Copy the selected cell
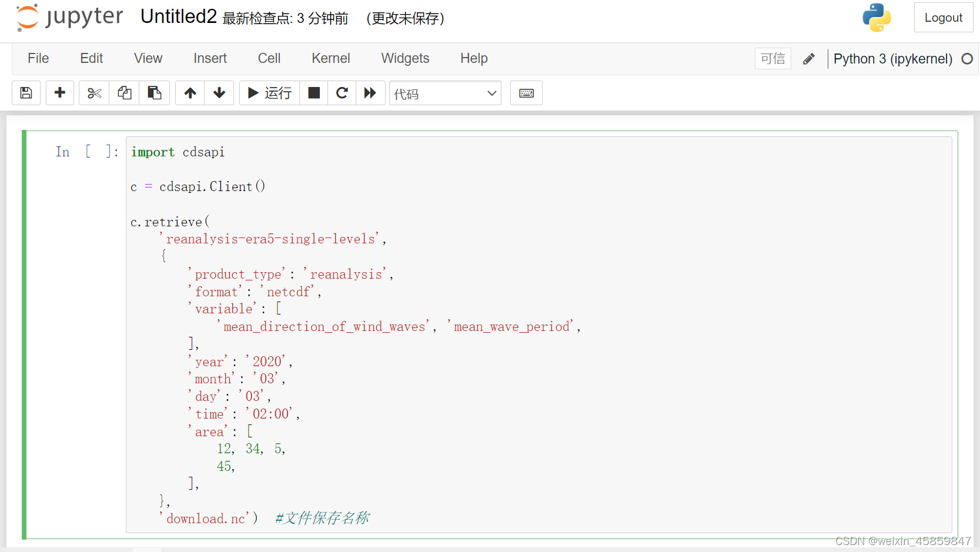 click(x=124, y=93)
